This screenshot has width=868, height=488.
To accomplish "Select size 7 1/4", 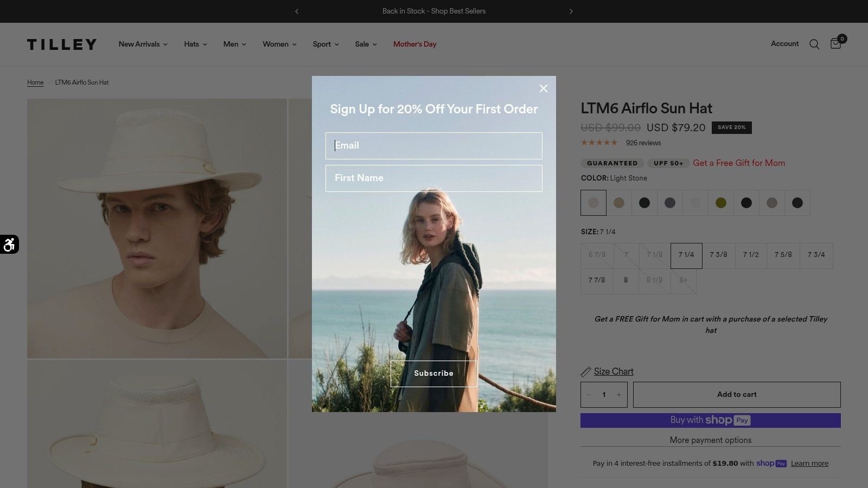I will pos(686,255).
